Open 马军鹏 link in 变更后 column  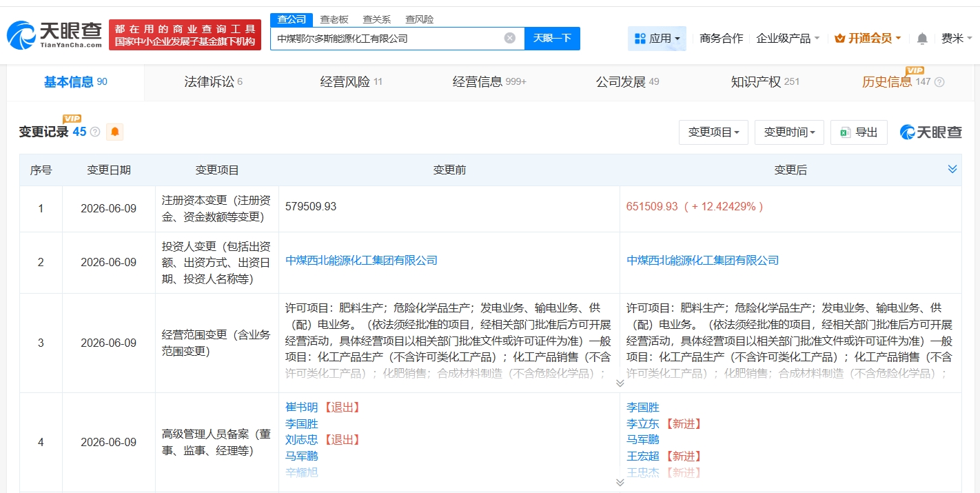pos(643,440)
